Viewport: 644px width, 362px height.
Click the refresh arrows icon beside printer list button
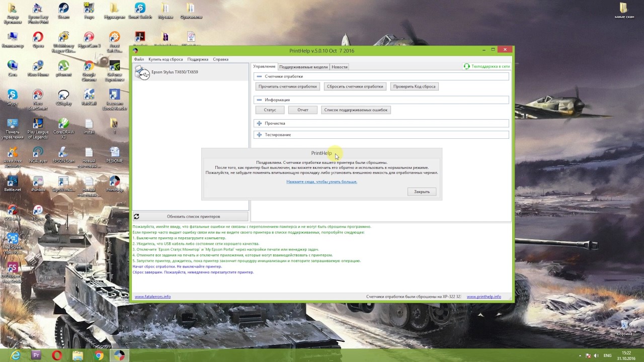tap(136, 217)
